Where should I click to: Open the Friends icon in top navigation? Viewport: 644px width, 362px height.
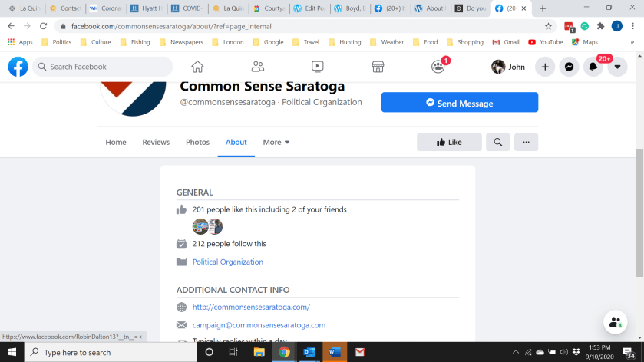[257, 67]
